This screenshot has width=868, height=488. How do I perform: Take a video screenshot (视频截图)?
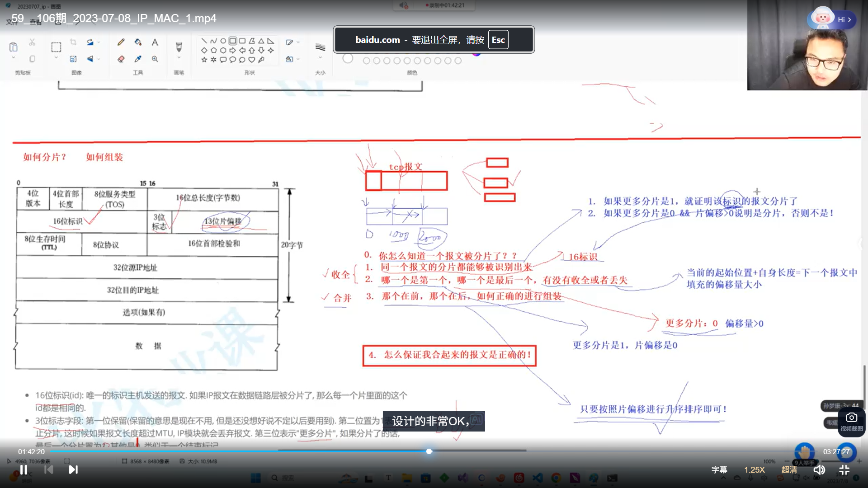pyautogui.click(x=851, y=421)
